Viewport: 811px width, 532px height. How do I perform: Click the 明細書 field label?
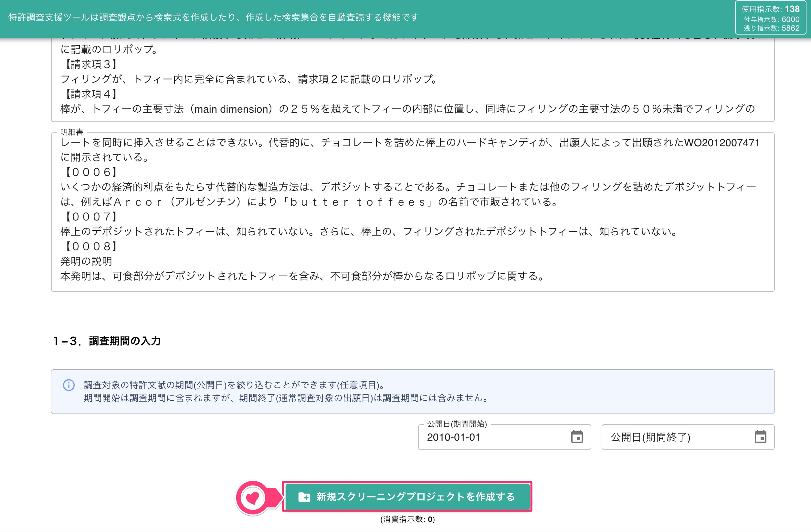(71, 132)
